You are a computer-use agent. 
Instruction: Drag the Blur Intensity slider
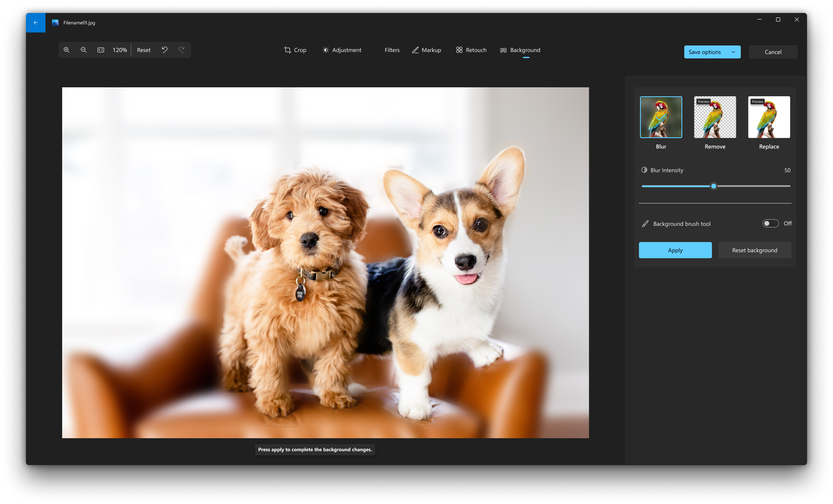coord(714,186)
